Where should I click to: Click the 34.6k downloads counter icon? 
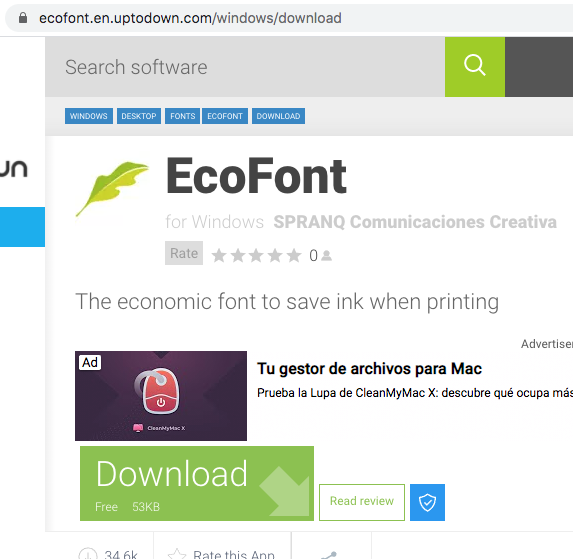[88, 554]
